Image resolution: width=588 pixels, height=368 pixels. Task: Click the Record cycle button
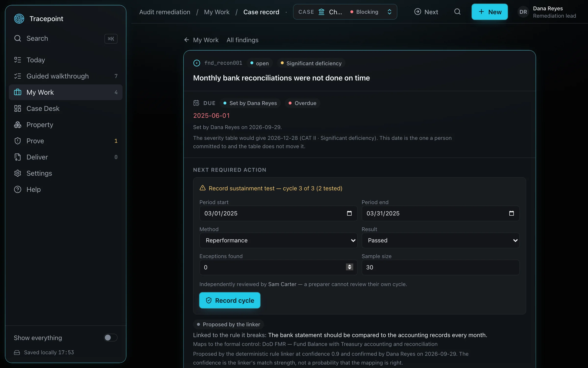coord(230,300)
